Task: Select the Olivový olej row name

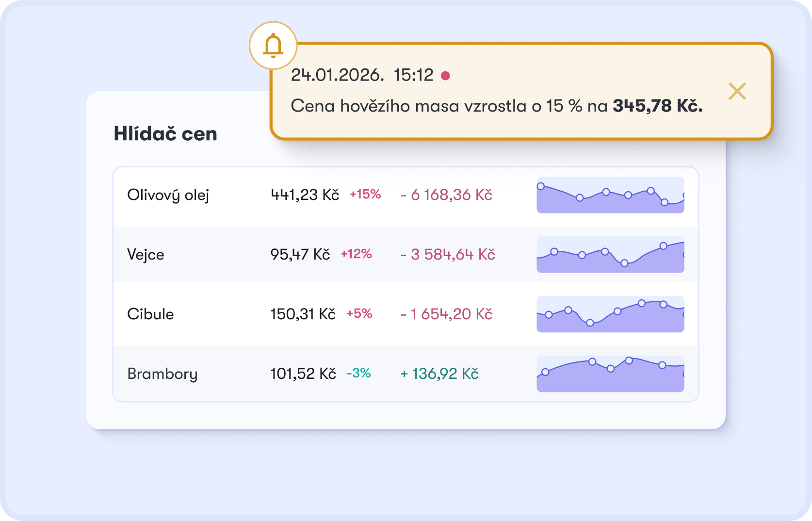Action: [168, 195]
